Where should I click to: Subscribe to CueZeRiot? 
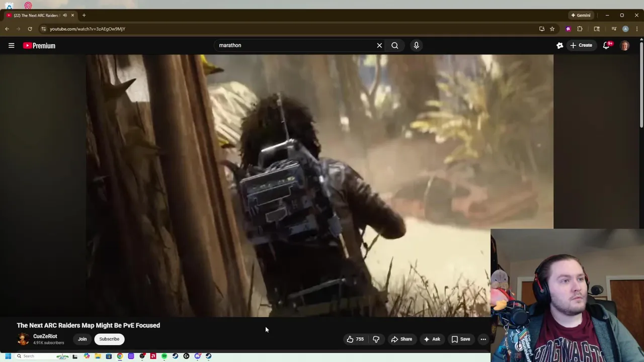pyautogui.click(x=109, y=339)
